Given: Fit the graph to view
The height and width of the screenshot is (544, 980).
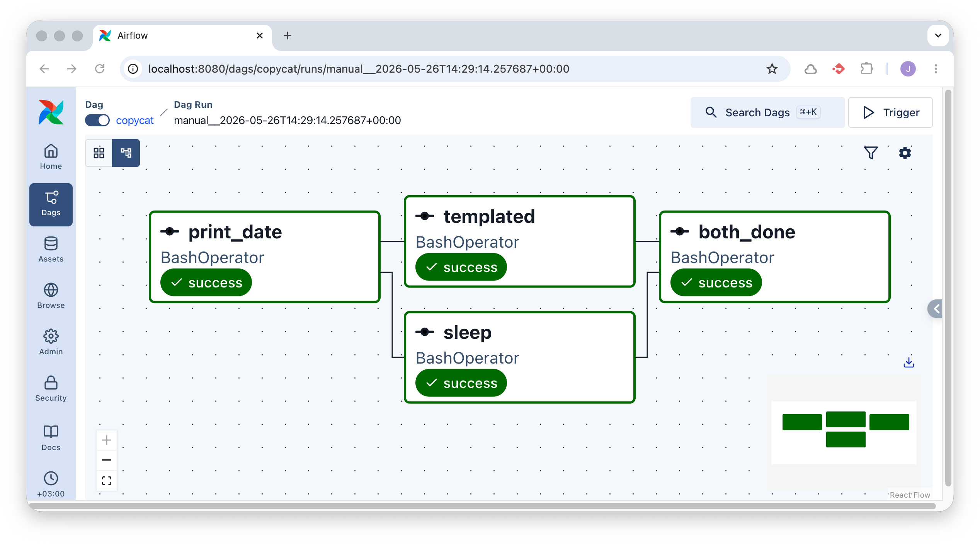Looking at the screenshot, I should pos(107,480).
